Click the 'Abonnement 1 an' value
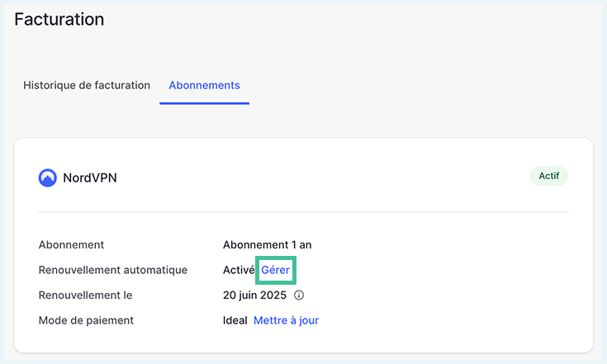 (x=267, y=245)
